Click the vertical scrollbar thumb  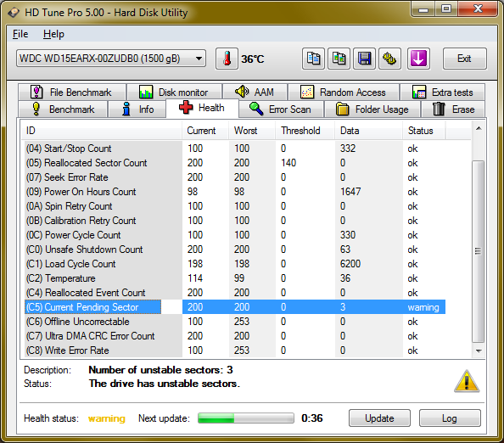click(x=479, y=251)
